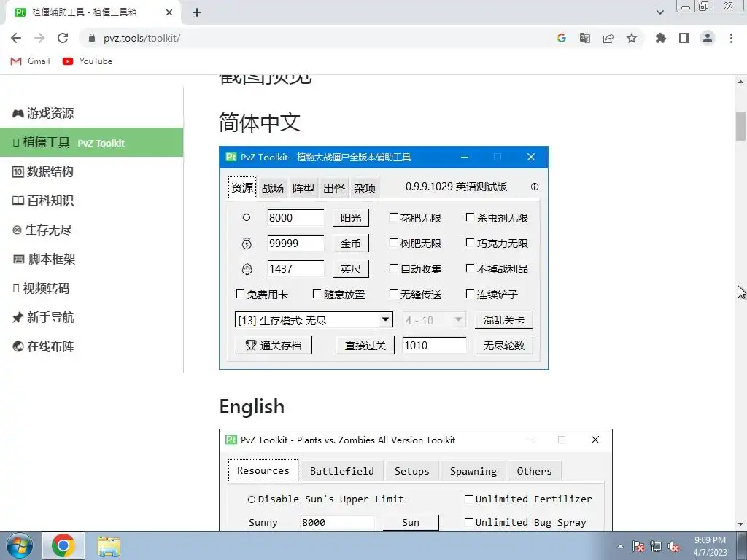Image resolution: width=747 pixels, height=560 pixels.
Task: Click the 通关存档 trophy button
Action: pos(273,346)
